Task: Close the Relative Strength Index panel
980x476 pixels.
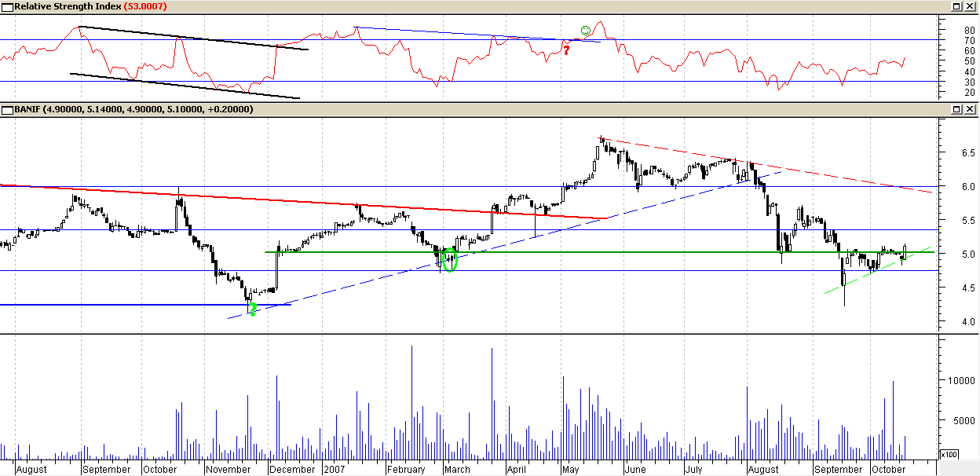Action: point(971,5)
